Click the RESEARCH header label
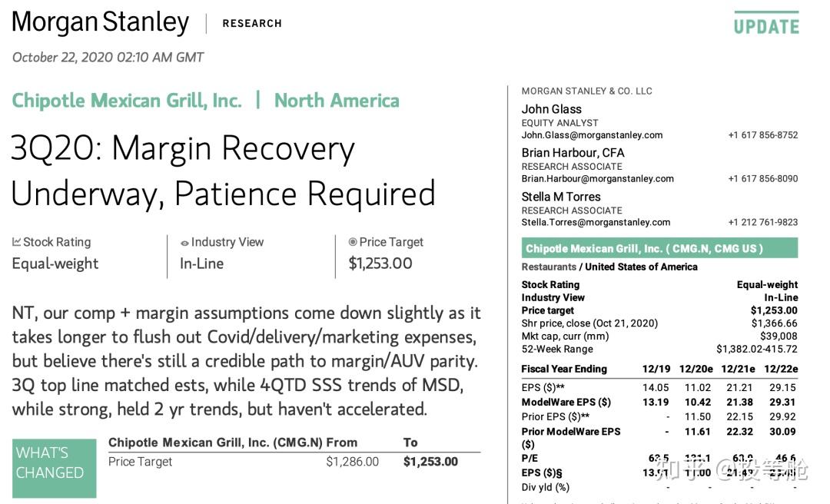The height and width of the screenshot is (504, 830). coord(252,23)
